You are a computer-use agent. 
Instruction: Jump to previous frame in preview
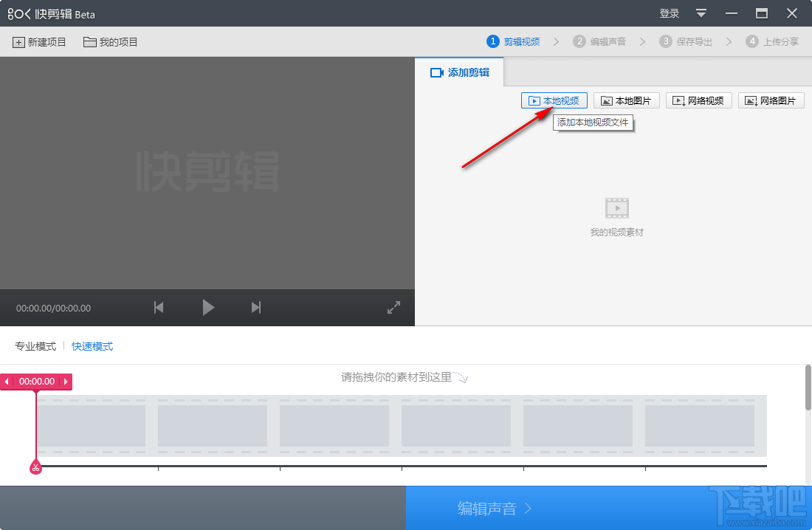click(x=159, y=308)
